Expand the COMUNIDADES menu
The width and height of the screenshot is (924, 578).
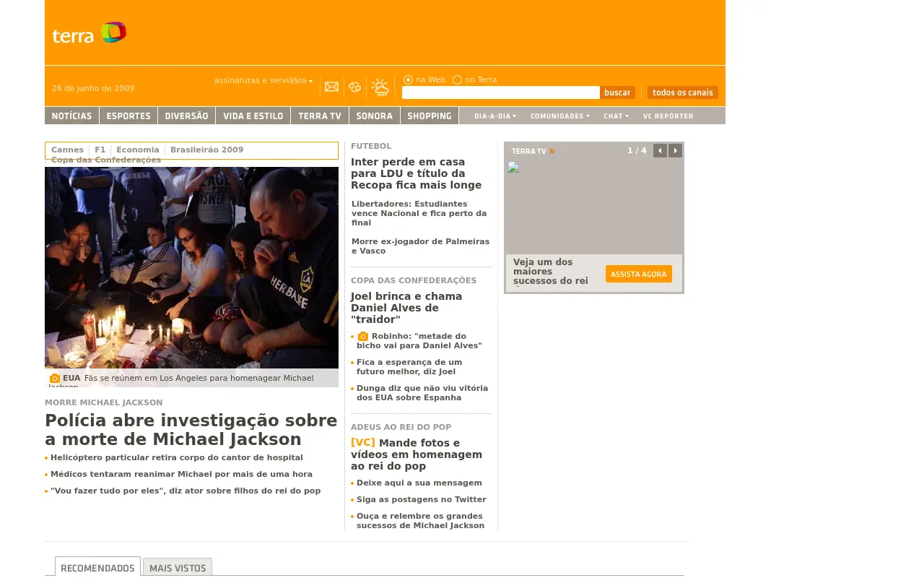pos(560,116)
